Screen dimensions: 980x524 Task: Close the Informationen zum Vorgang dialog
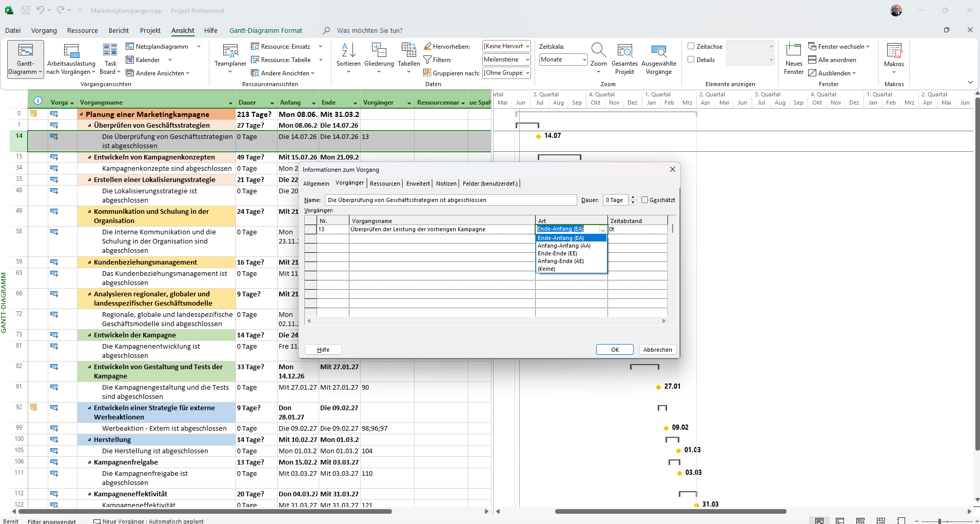pyautogui.click(x=672, y=169)
